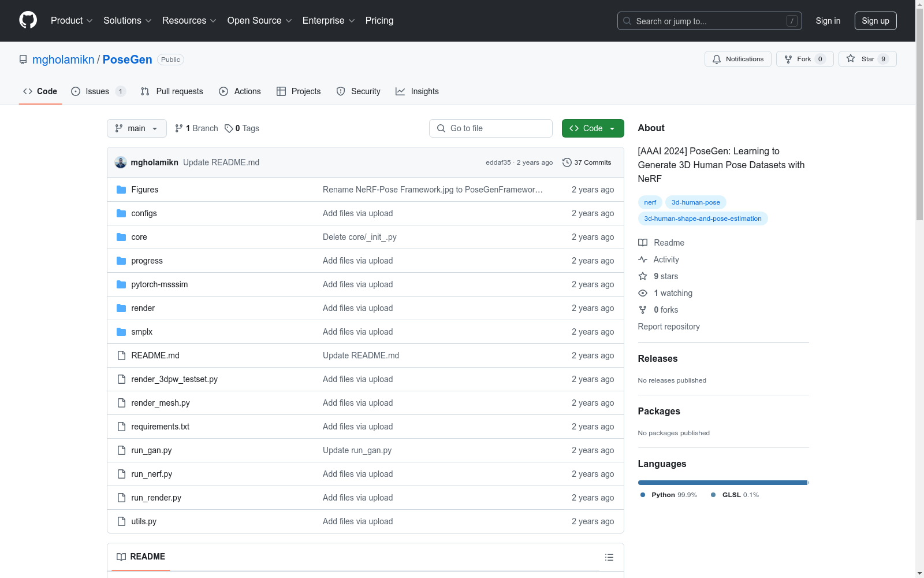
Task: Star the PoseGen repository
Action: [867, 59]
